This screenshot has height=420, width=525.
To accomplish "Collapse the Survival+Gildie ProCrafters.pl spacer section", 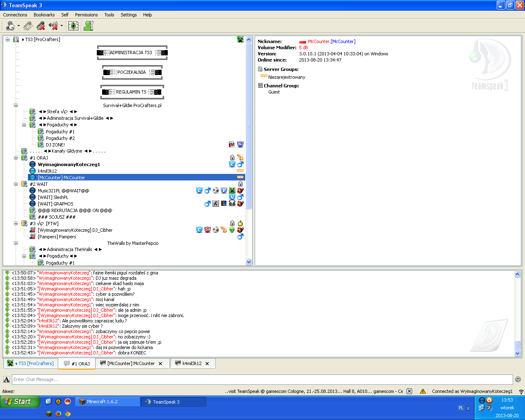I will (16, 105).
